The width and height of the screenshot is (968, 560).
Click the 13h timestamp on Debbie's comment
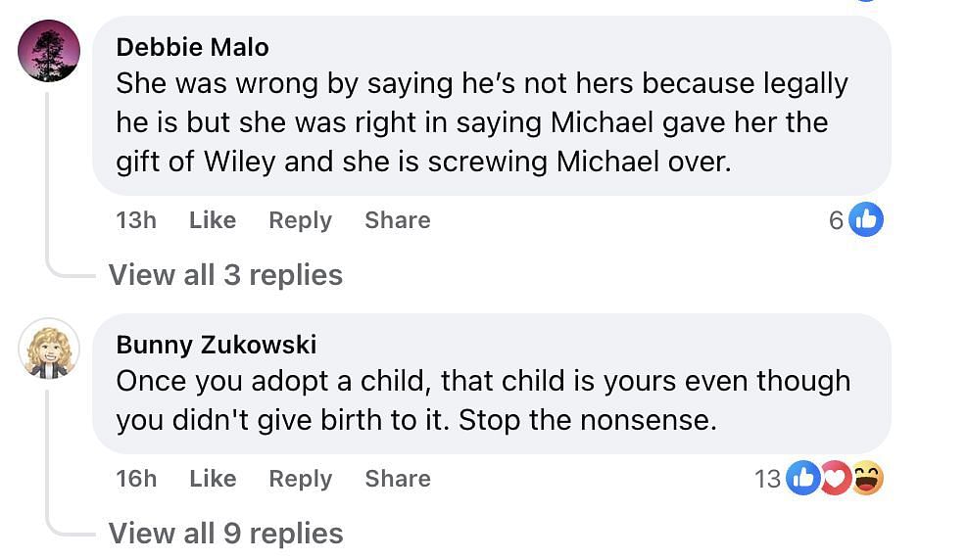(x=136, y=220)
